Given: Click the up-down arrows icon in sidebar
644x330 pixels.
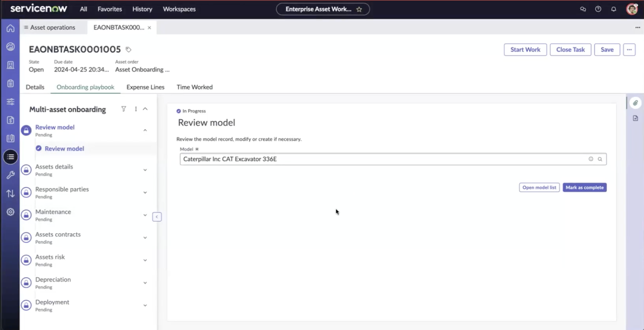Looking at the screenshot, I should pyautogui.click(x=10, y=193).
